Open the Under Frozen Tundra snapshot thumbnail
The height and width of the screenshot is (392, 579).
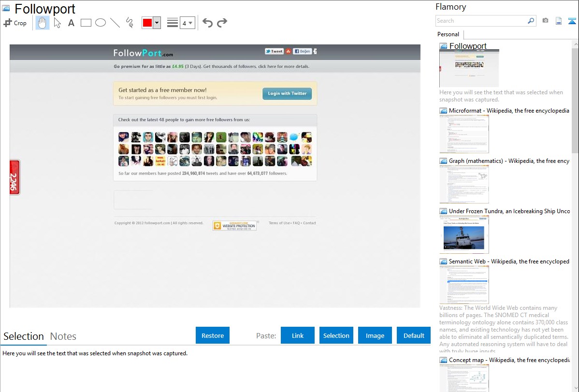click(x=464, y=234)
